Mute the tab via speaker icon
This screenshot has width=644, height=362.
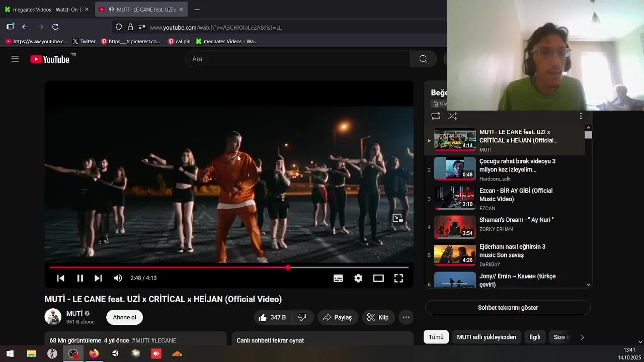point(111,10)
